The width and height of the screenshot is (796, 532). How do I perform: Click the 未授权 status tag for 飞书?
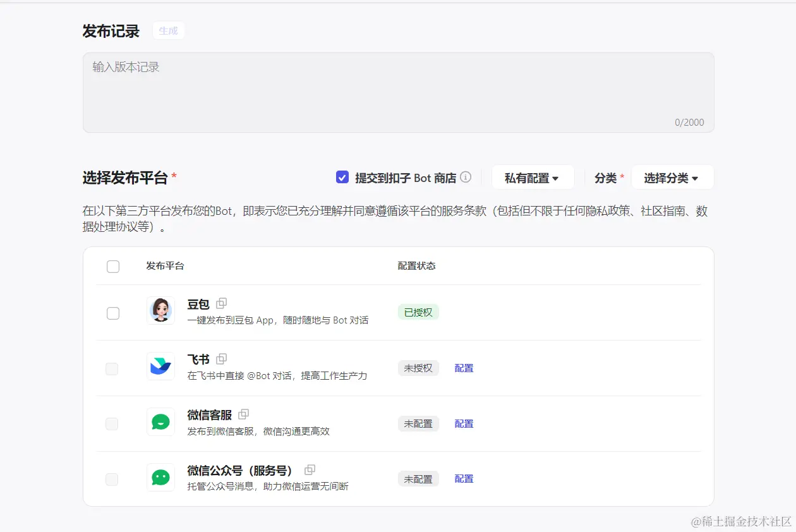pyautogui.click(x=418, y=368)
